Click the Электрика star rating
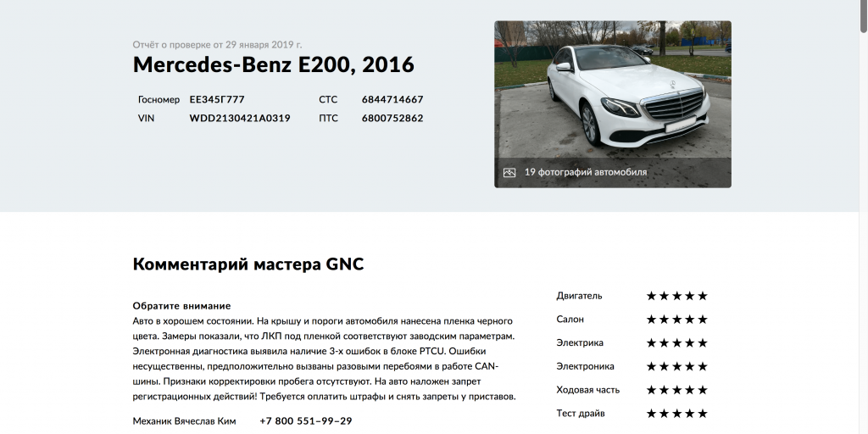 click(676, 343)
